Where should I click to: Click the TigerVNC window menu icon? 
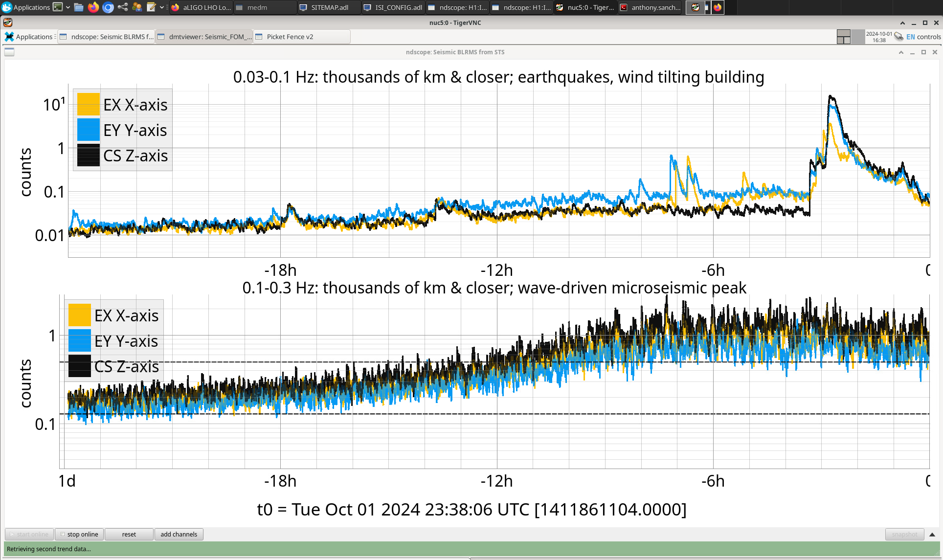pyautogui.click(x=8, y=22)
